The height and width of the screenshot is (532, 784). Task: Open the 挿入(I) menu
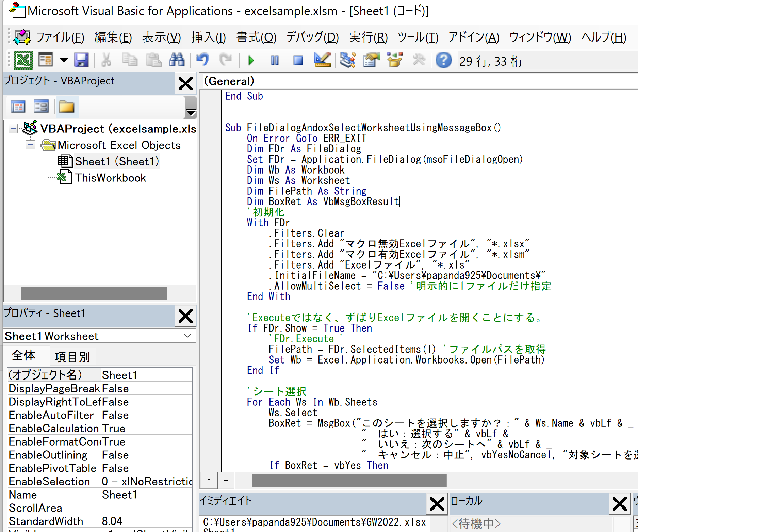(x=209, y=37)
